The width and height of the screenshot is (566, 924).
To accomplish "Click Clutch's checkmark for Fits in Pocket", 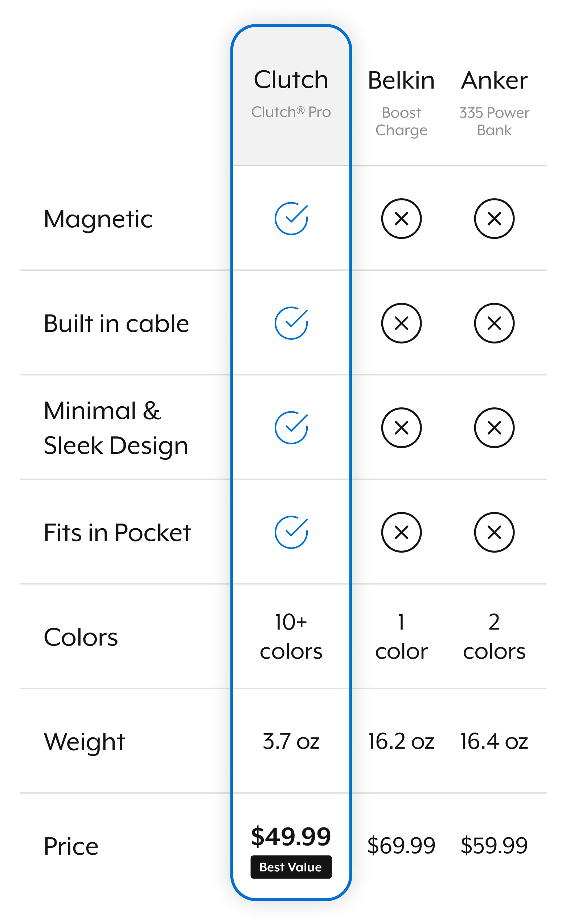I will tap(291, 533).
